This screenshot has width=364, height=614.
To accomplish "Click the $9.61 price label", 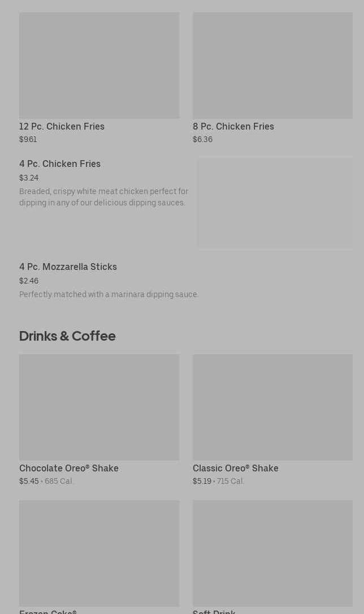I will [28, 140].
